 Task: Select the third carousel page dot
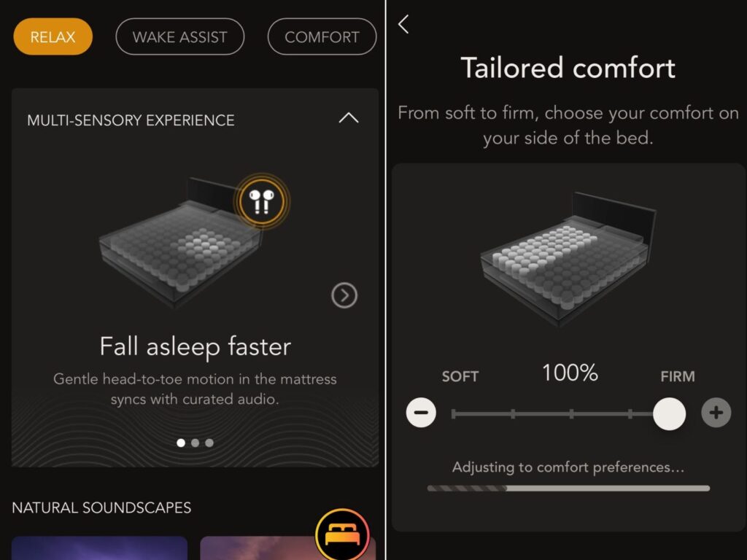[209, 443]
